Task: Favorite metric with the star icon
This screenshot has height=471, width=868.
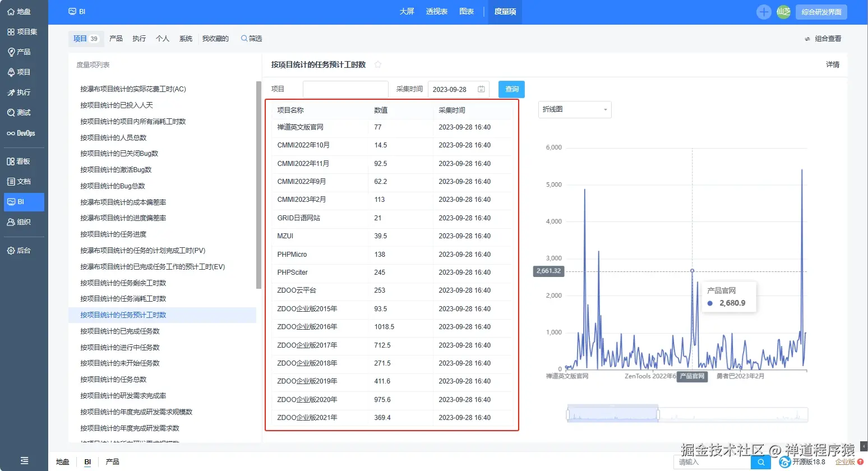Action: (378, 64)
